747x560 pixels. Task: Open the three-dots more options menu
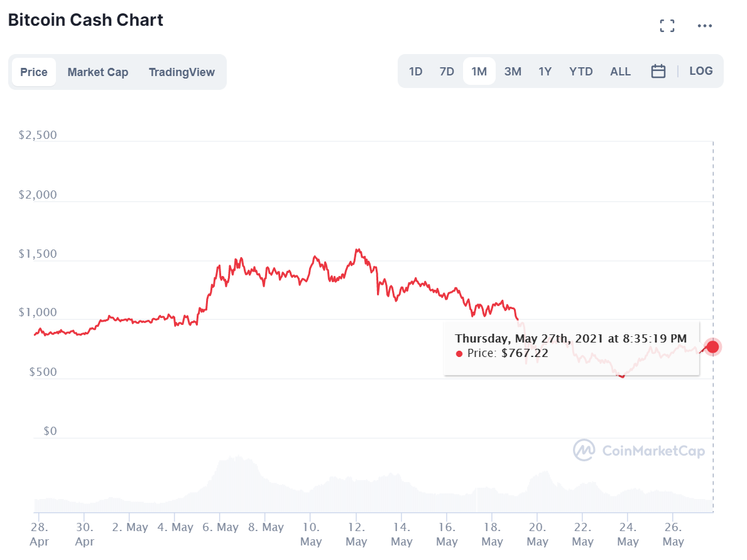(x=705, y=26)
